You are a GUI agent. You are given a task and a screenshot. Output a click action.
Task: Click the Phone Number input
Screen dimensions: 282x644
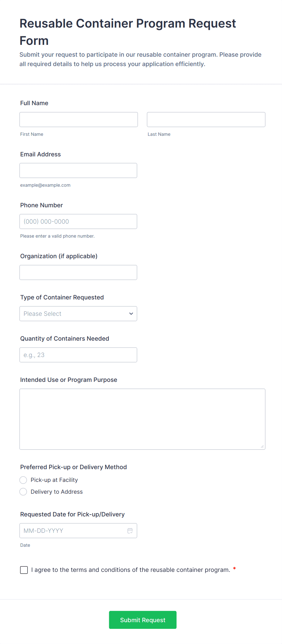(78, 221)
